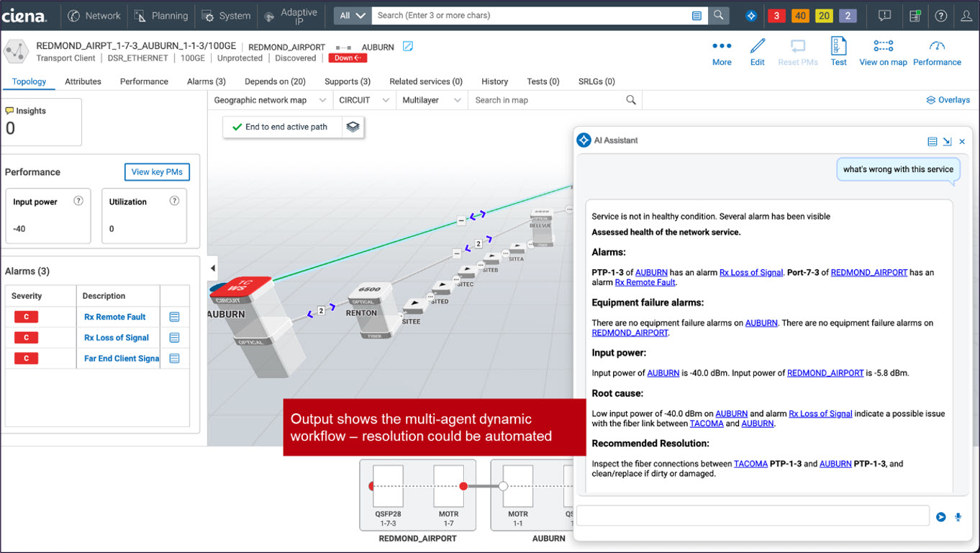Minimize the AI Assistant panel arrow icon
980x553 pixels.
click(x=947, y=141)
